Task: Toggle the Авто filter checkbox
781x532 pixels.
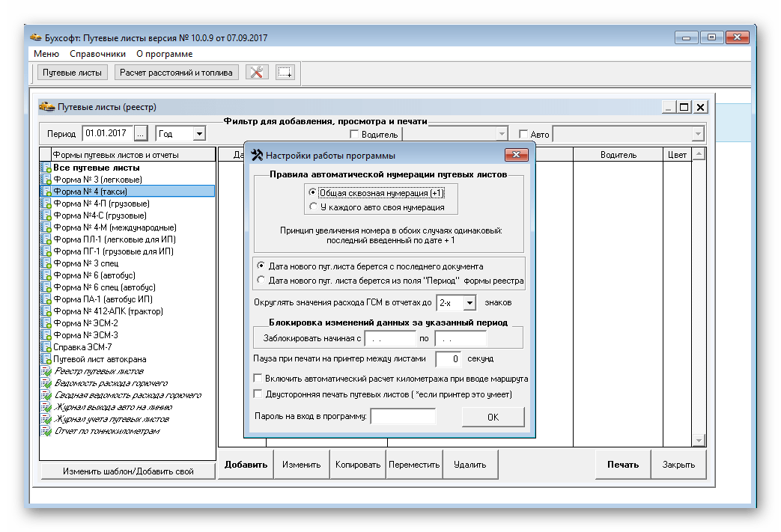Action: 523,134
